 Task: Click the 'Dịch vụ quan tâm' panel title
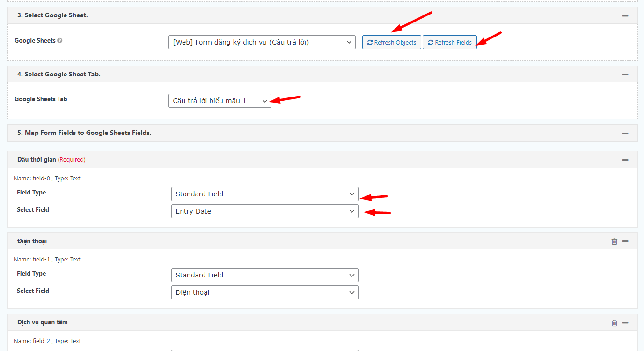(43, 322)
